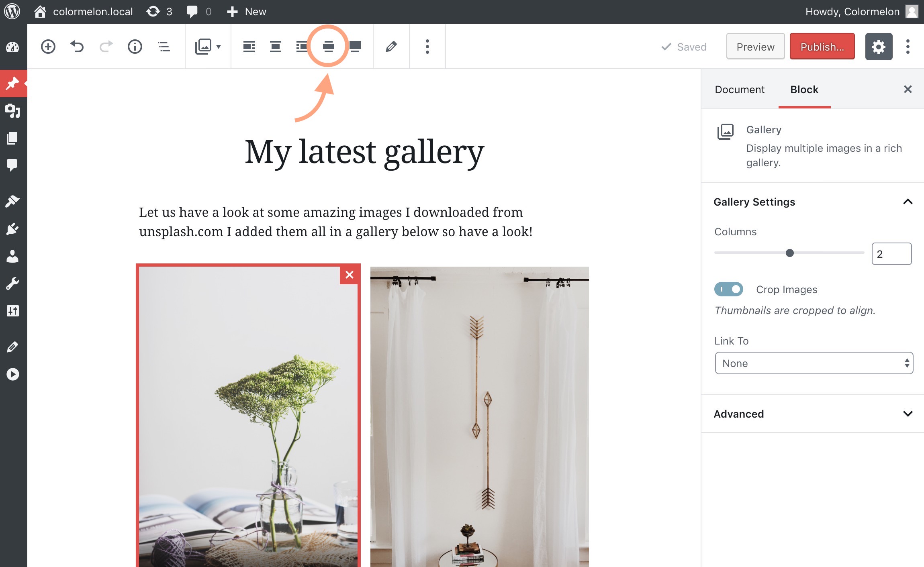The height and width of the screenshot is (567, 924).
Task: Toggle the Crop Images switch
Action: (x=728, y=289)
